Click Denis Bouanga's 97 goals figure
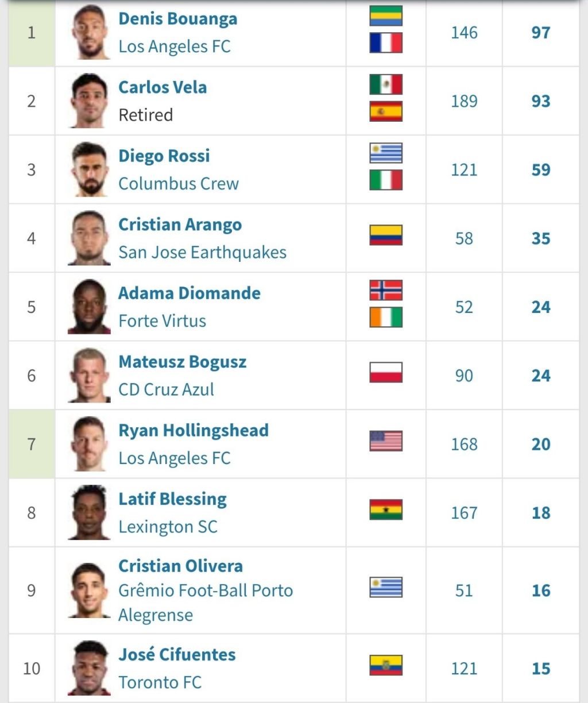The height and width of the screenshot is (703, 588). [x=540, y=33]
